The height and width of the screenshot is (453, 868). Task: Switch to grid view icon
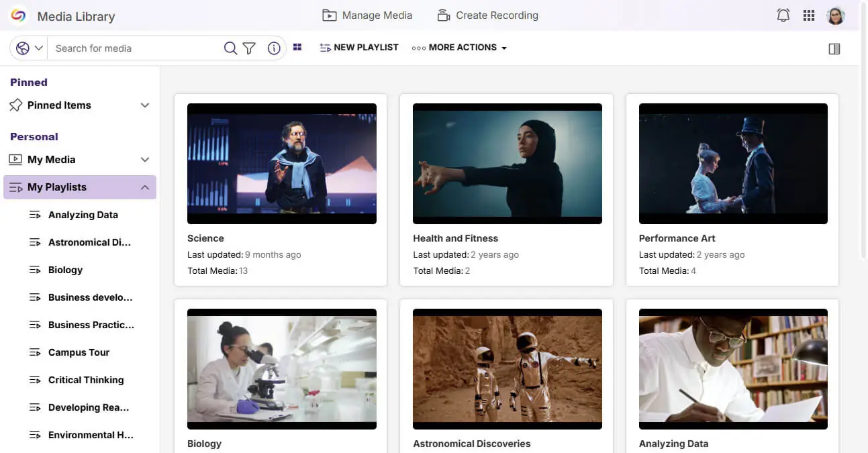click(297, 48)
